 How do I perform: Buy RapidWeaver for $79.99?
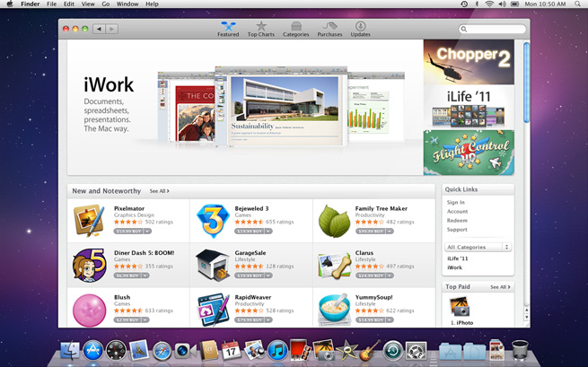tap(250, 320)
